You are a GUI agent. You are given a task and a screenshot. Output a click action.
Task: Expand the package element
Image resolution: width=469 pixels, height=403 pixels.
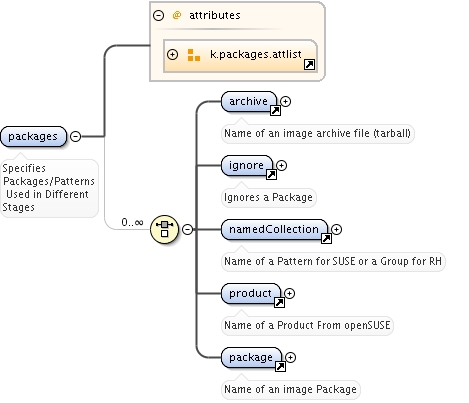click(290, 357)
